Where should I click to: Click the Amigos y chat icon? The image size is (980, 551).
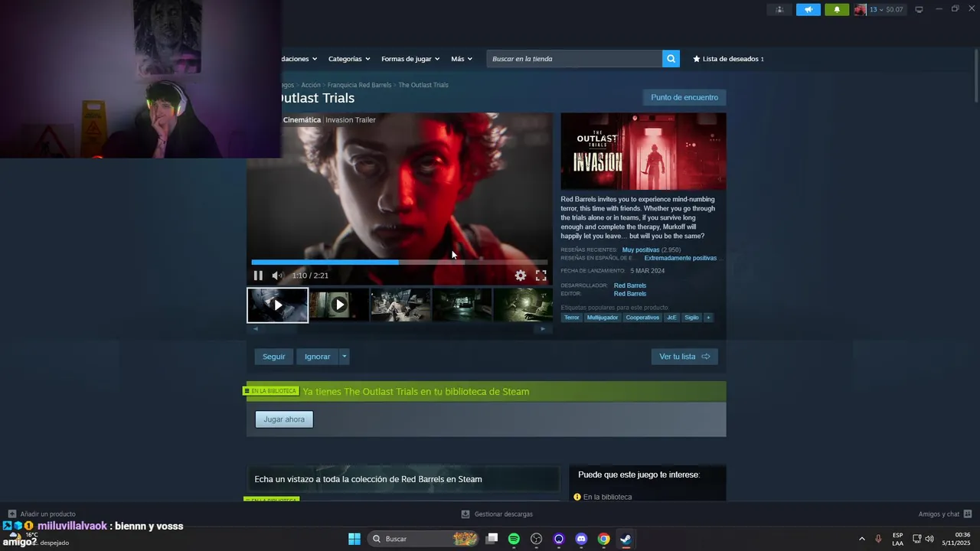968,514
